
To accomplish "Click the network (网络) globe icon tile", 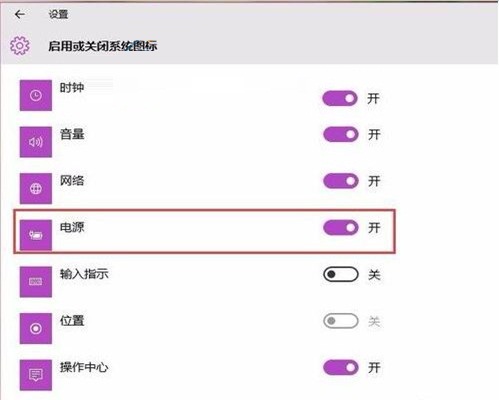I will (36, 189).
